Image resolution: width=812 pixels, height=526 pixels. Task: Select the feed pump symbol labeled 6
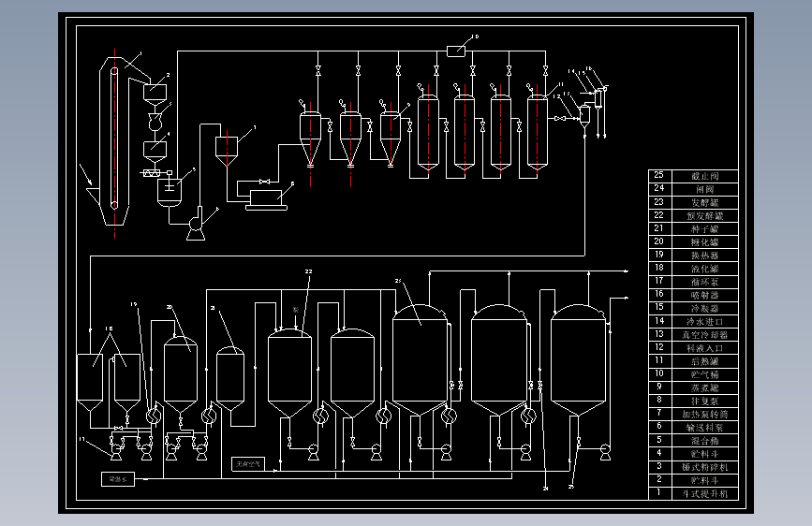point(197,225)
